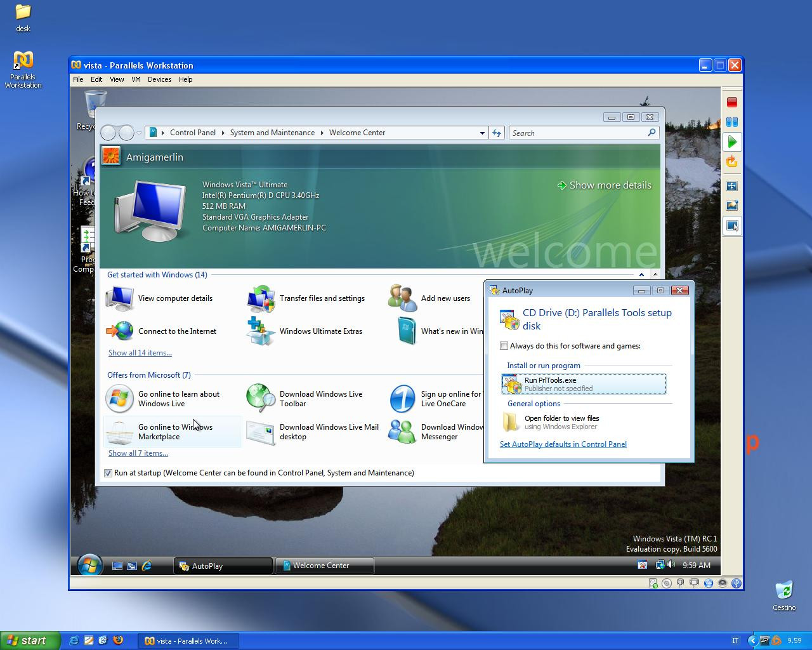Click the orange Reset VM arrow icon
The width and height of the screenshot is (812, 650).
(x=731, y=161)
